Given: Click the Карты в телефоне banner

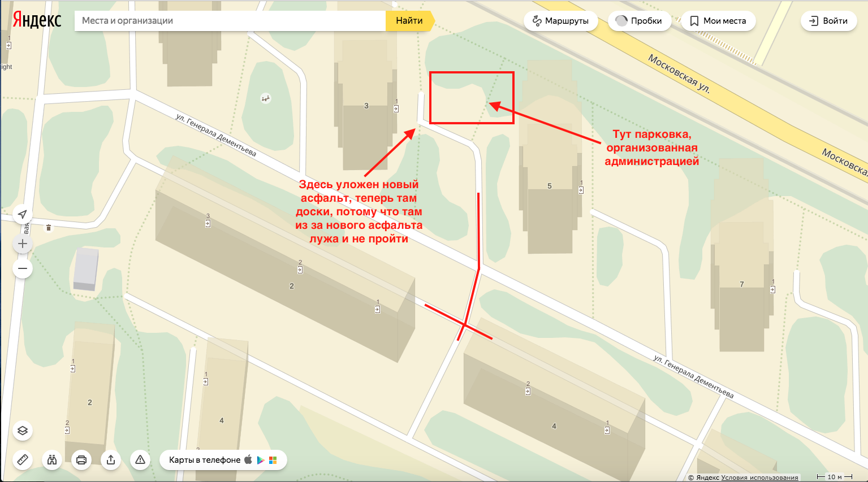Looking at the screenshot, I should point(223,460).
